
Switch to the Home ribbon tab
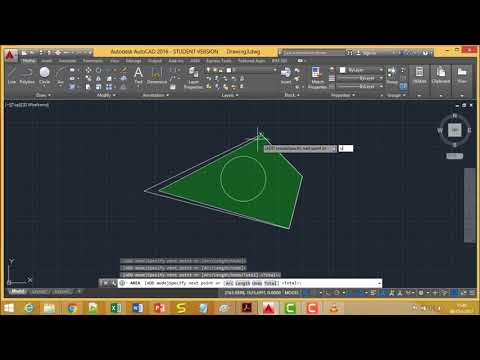pyautogui.click(x=28, y=61)
